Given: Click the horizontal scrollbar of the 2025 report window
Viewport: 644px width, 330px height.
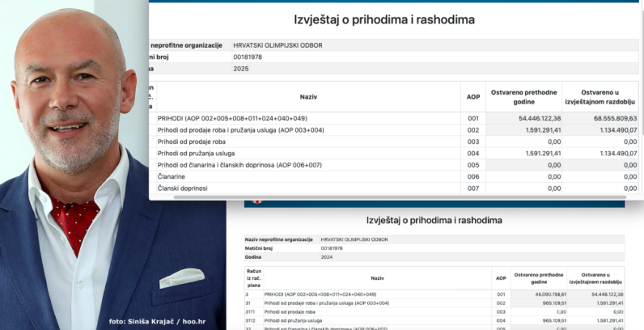Looking at the screenshot, I should click(400, 197).
